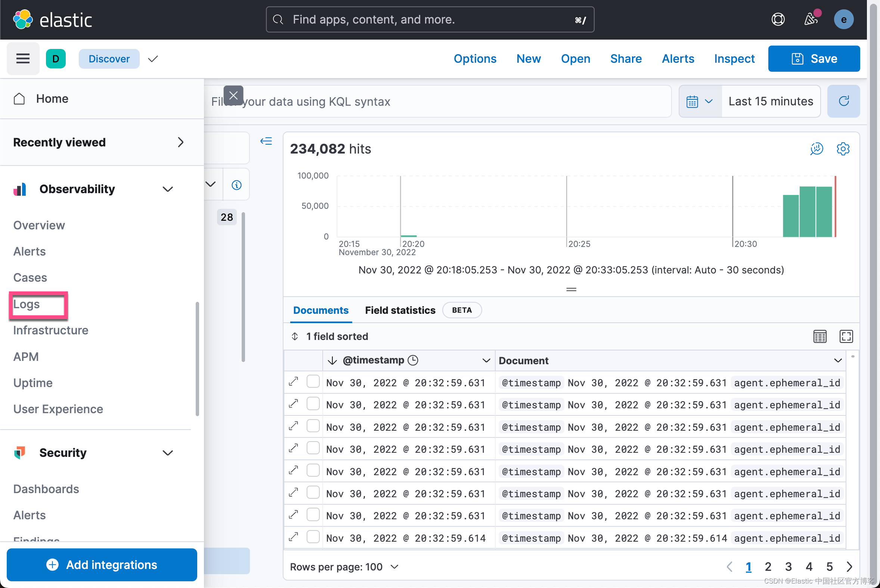The width and height of the screenshot is (880, 588).
Task: Open the Inspect menu item
Action: click(734, 59)
